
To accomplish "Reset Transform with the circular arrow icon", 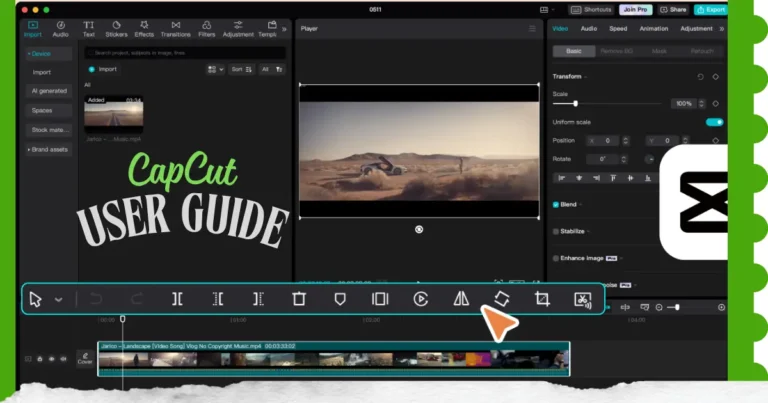I will click(x=700, y=77).
